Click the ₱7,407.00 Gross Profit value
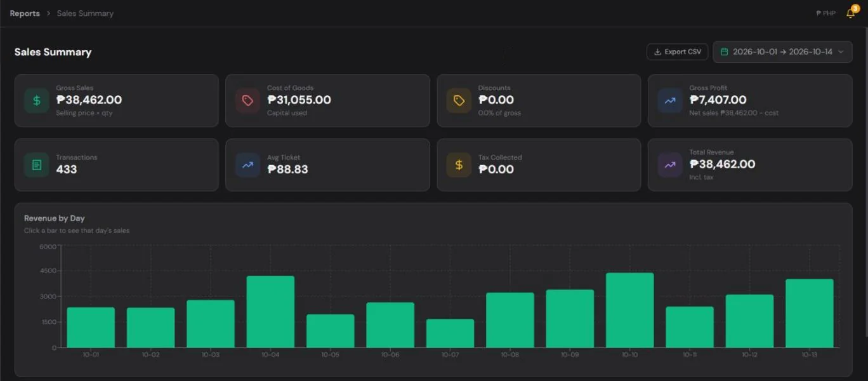 718,100
